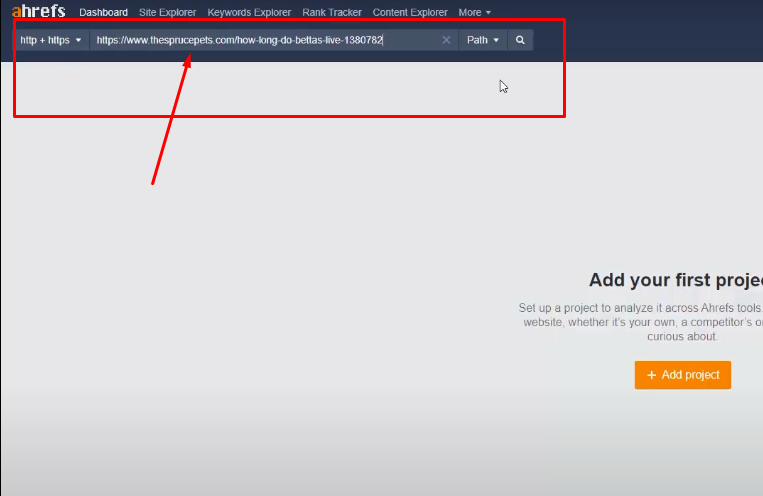The width and height of the screenshot is (763, 496).
Task: Open Content Explorer
Action: [410, 12]
